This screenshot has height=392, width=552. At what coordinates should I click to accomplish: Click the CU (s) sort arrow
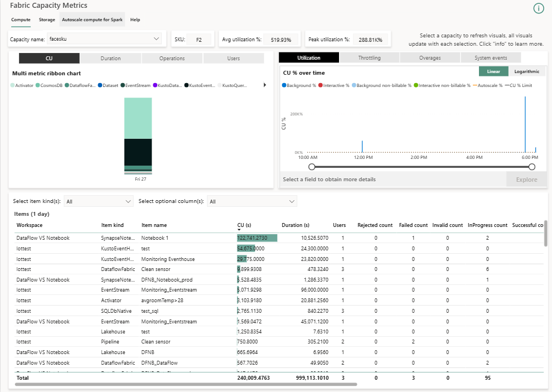[239, 230]
